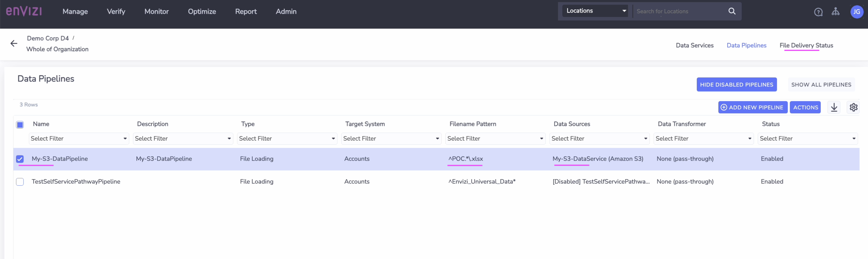Check the TestSelfServicePathwayPipeline row checkbox
The height and width of the screenshot is (259, 868).
20,182
